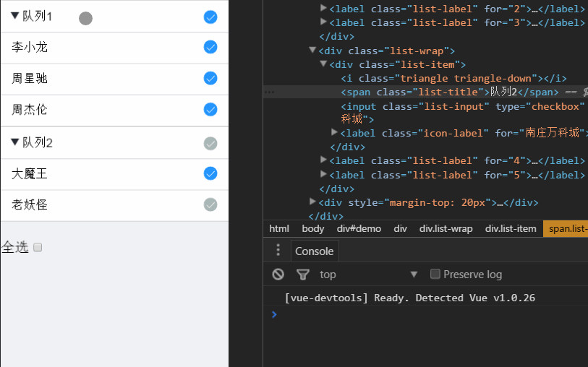Expand the label for="4" DOM node
The width and height of the screenshot is (588, 367).
pos(324,160)
